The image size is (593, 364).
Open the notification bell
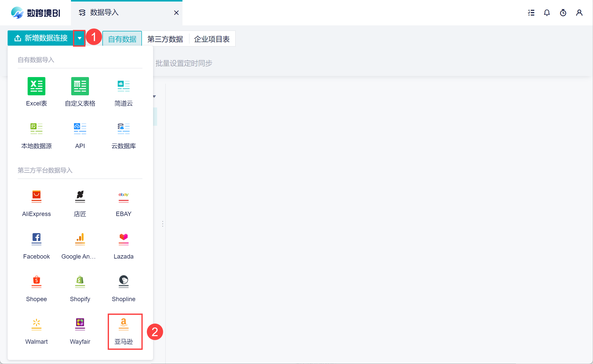(x=547, y=13)
